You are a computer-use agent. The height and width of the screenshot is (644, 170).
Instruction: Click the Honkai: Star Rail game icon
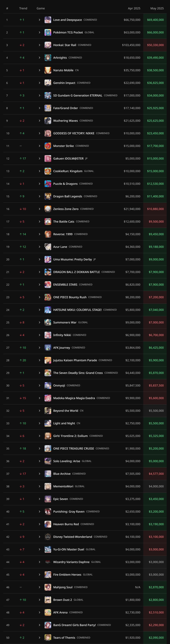tap(48, 45)
